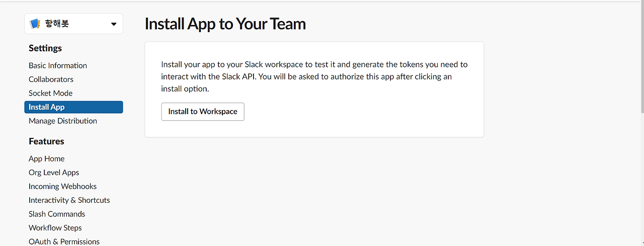
Task: Open Manage Distribution page
Action: tap(63, 121)
